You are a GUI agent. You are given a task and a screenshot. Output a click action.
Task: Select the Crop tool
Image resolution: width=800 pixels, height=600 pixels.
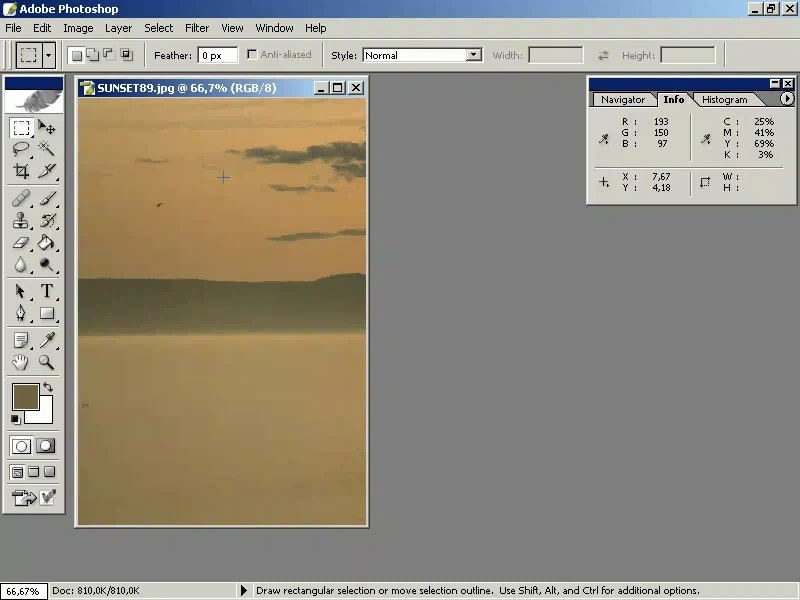tap(21, 170)
